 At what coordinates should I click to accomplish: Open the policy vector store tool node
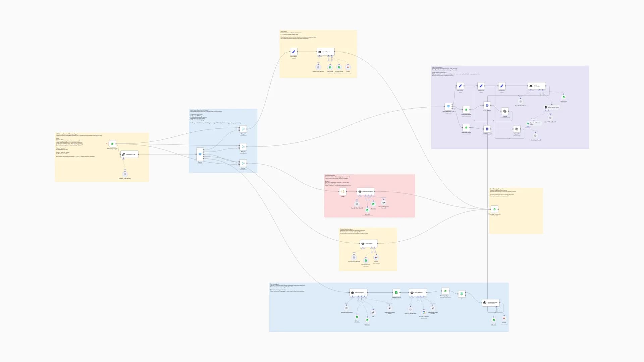[551, 107]
